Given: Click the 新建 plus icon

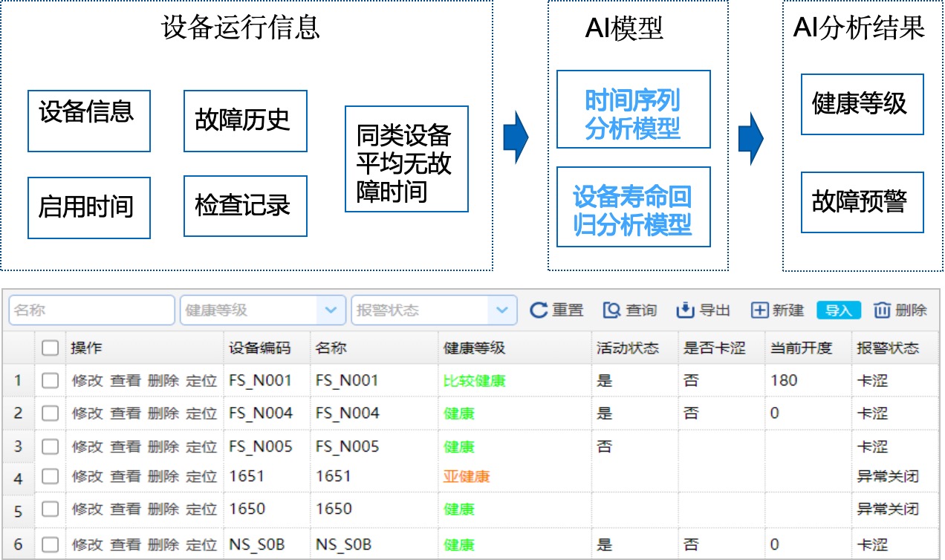Looking at the screenshot, I should (x=759, y=310).
